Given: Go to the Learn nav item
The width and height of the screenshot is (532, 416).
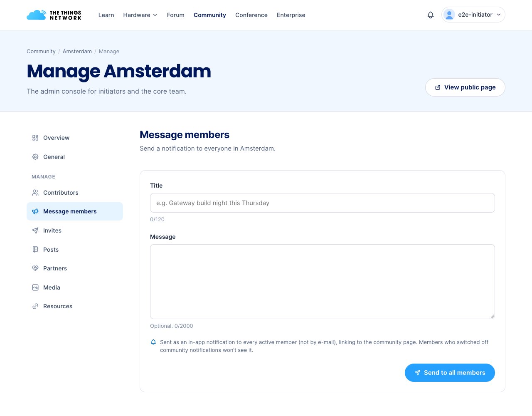Looking at the screenshot, I should [106, 15].
